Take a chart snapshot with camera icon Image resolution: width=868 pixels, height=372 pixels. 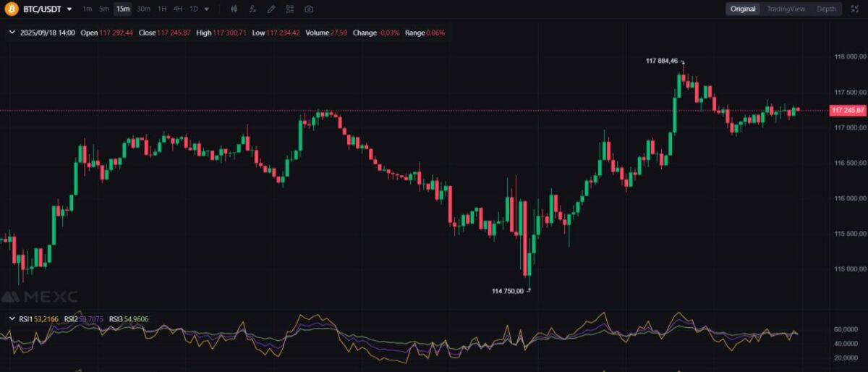(309, 9)
